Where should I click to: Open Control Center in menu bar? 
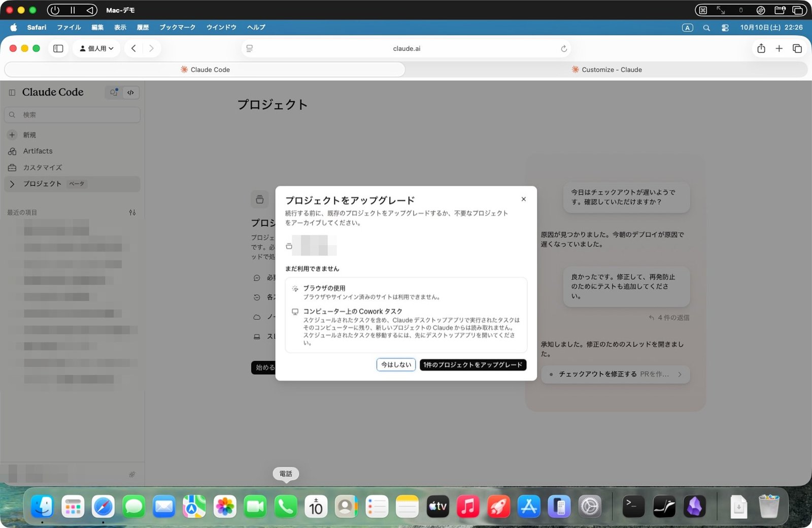coord(725,28)
